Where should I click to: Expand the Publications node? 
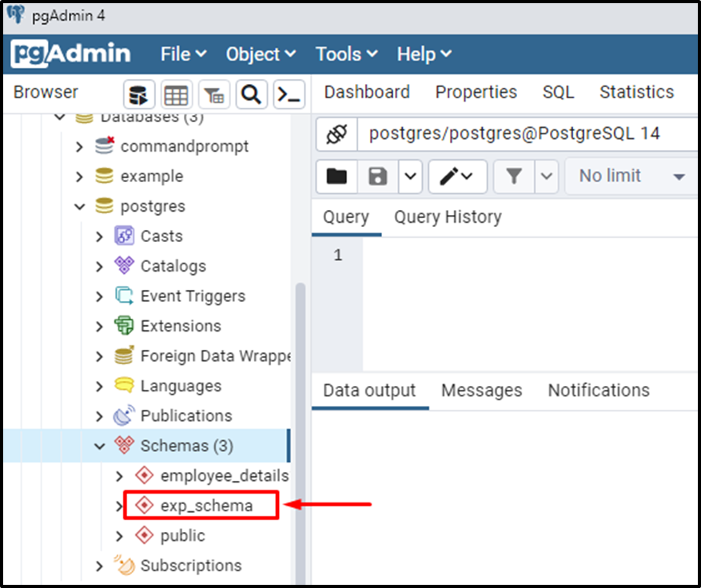tap(99, 416)
